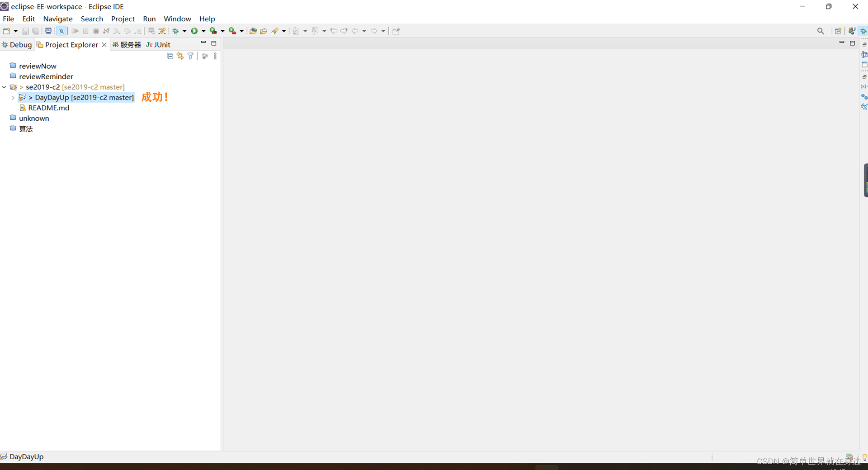Launch the green Run button in the toolbar
Image resolution: width=868 pixels, height=470 pixels.
195,31
